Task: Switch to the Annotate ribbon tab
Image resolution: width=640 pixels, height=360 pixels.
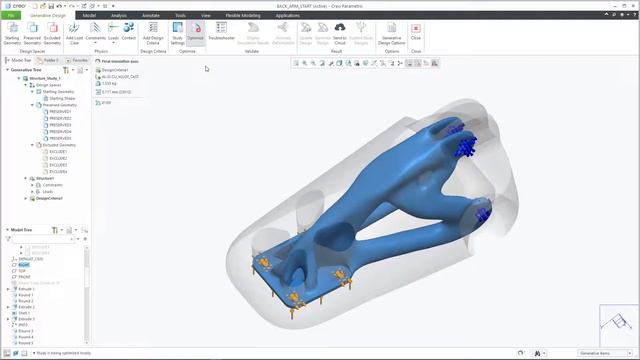Action: pyautogui.click(x=151, y=16)
